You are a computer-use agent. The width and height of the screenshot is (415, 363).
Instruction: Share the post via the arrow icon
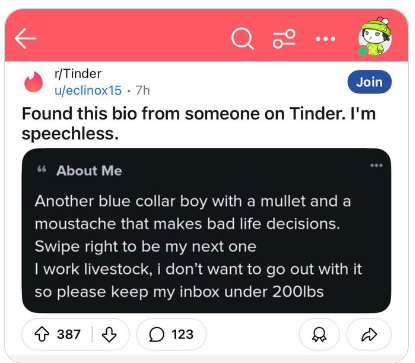(369, 334)
